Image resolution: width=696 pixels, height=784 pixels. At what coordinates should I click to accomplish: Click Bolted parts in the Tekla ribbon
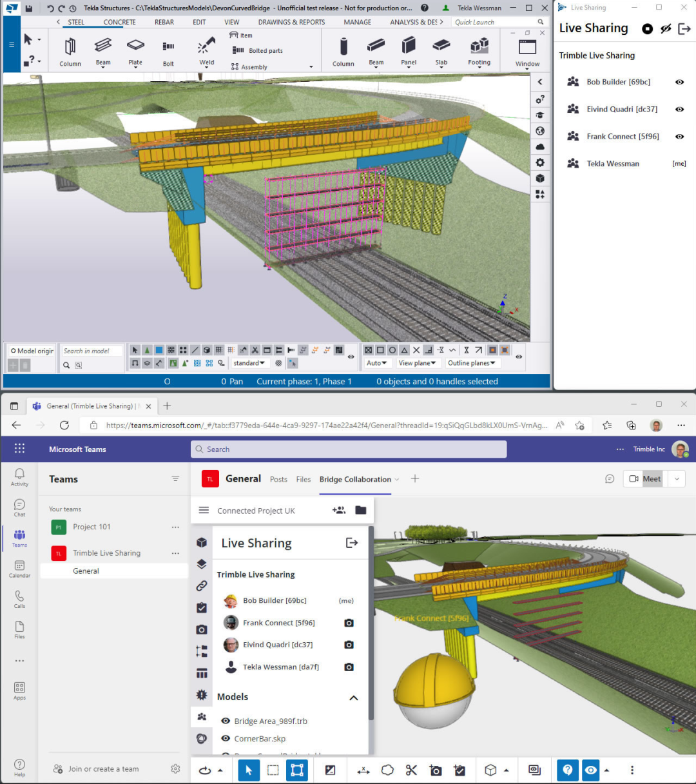[x=258, y=51]
